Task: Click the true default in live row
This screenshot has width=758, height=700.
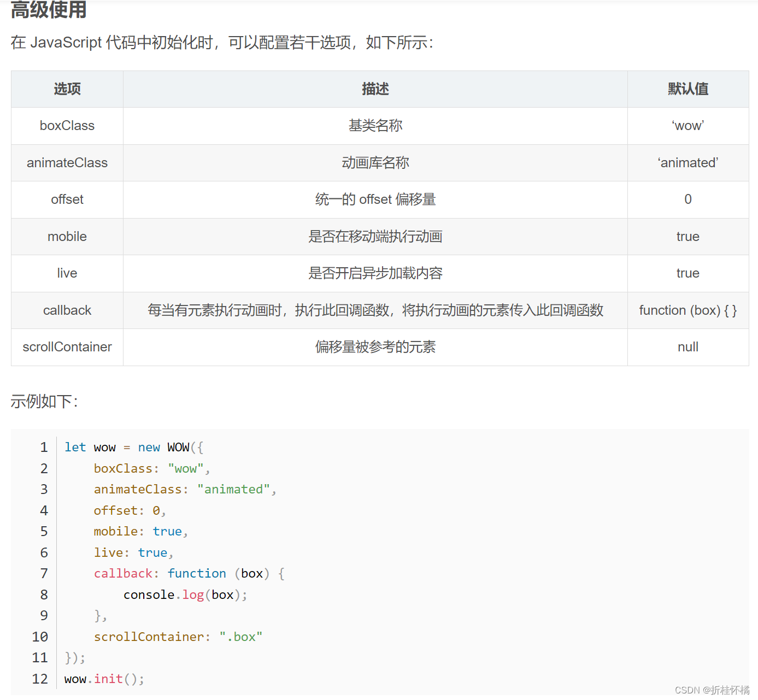Action: point(688,273)
